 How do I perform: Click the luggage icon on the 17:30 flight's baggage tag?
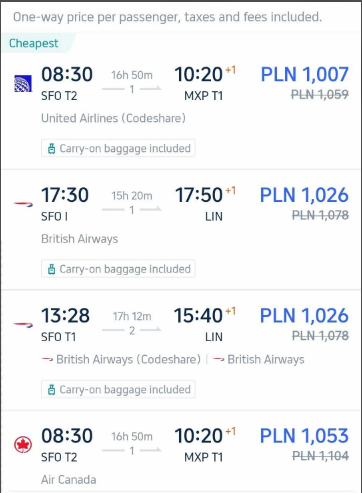pyautogui.click(x=51, y=269)
